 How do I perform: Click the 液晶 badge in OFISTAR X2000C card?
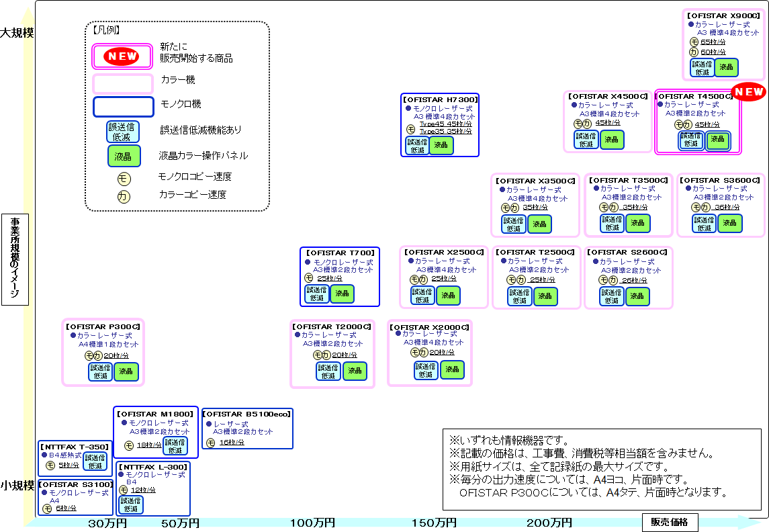click(452, 369)
